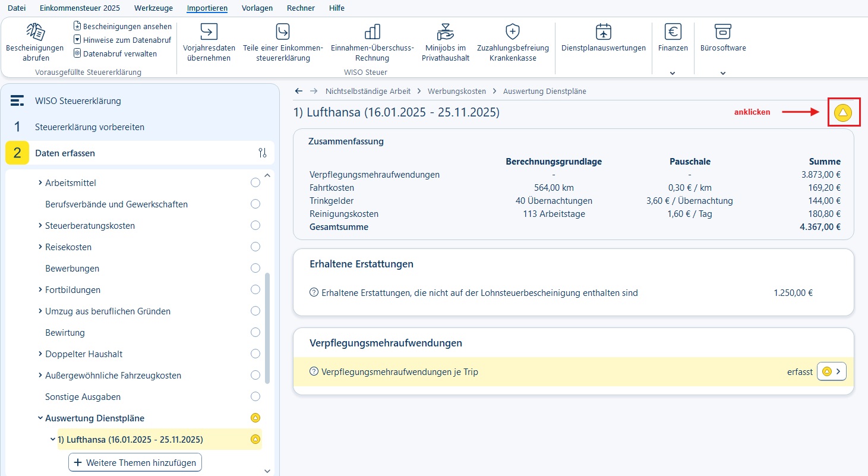Show help for Erhaltene Erstattungen question mark
868x476 pixels.
pyautogui.click(x=314, y=292)
